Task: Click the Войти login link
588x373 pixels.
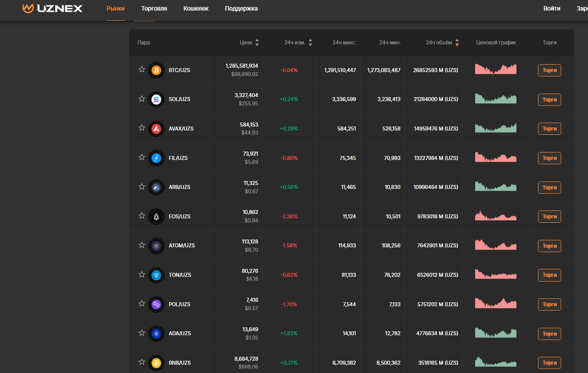Action: (x=552, y=8)
